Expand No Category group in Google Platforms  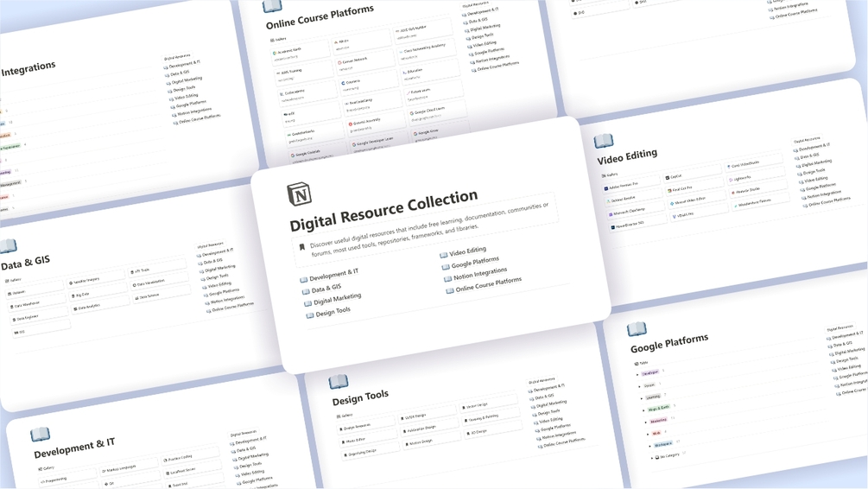[653, 458]
